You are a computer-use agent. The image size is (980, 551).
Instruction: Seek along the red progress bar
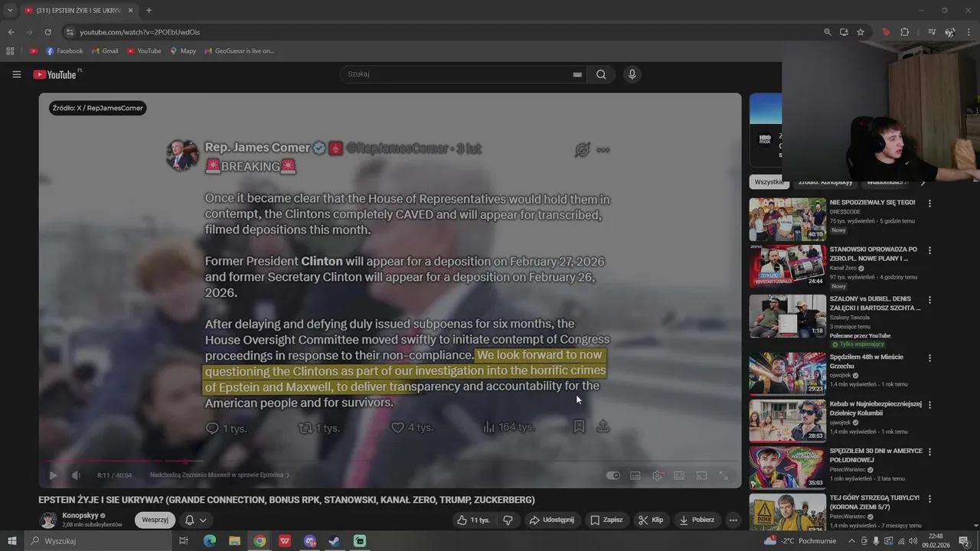390,461
